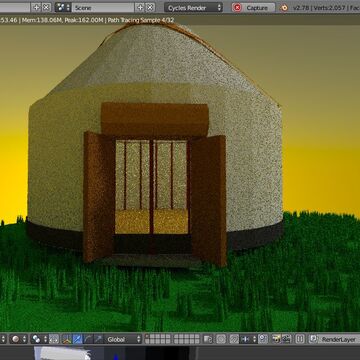Render OpenGL image of viewport

click(x=277, y=339)
